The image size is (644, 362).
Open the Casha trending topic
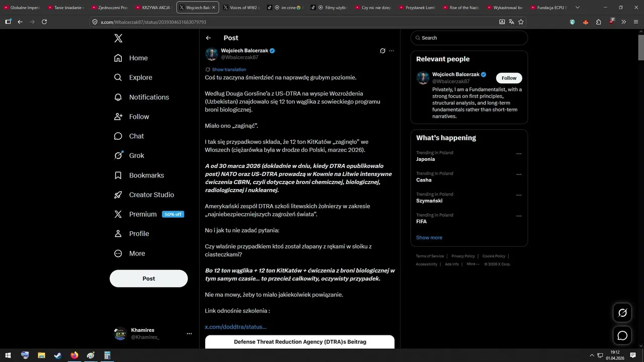[424, 180]
